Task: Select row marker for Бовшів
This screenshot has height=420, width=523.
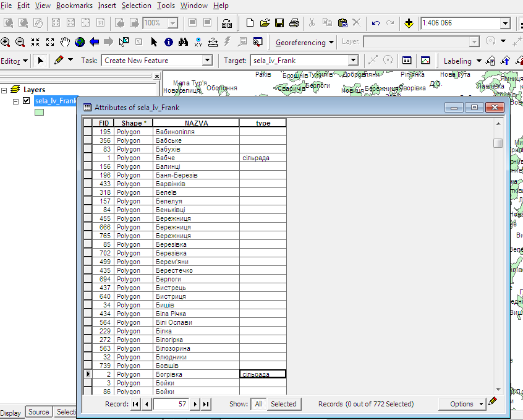Action: [x=88, y=366]
